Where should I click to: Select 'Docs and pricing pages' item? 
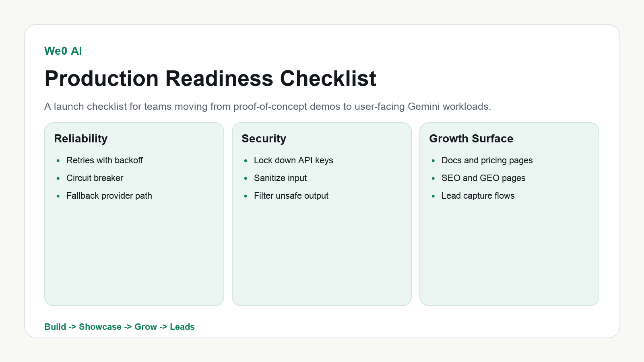(x=487, y=160)
